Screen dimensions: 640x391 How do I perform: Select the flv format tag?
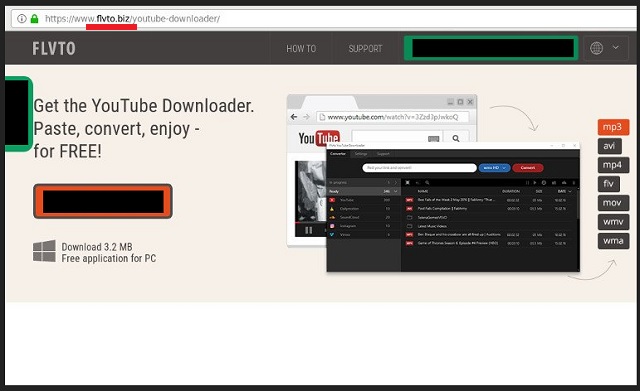609,184
